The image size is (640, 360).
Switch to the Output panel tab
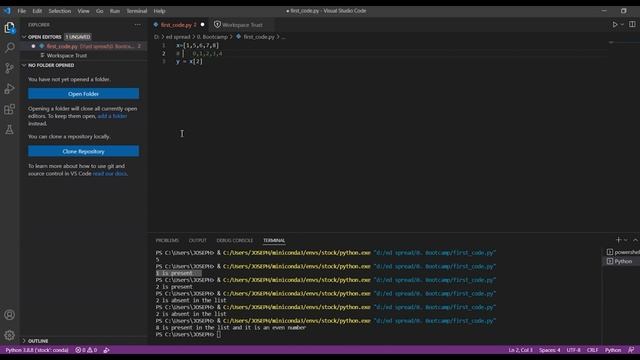click(198, 240)
